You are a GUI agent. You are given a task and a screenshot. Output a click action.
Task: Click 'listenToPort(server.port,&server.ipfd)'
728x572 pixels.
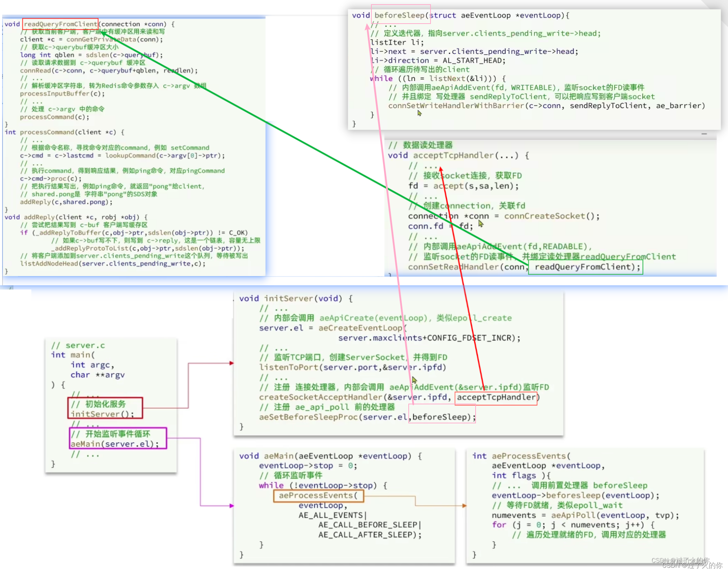[353, 367]
